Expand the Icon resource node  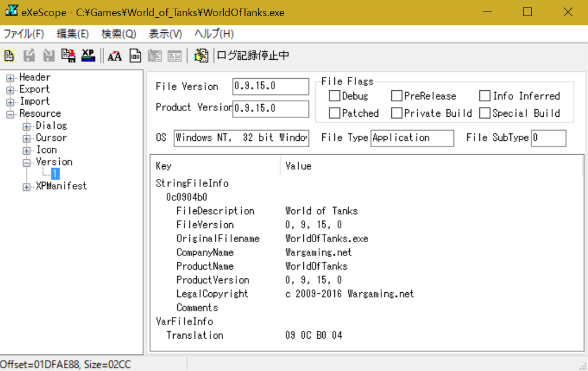tap(26, 150)
